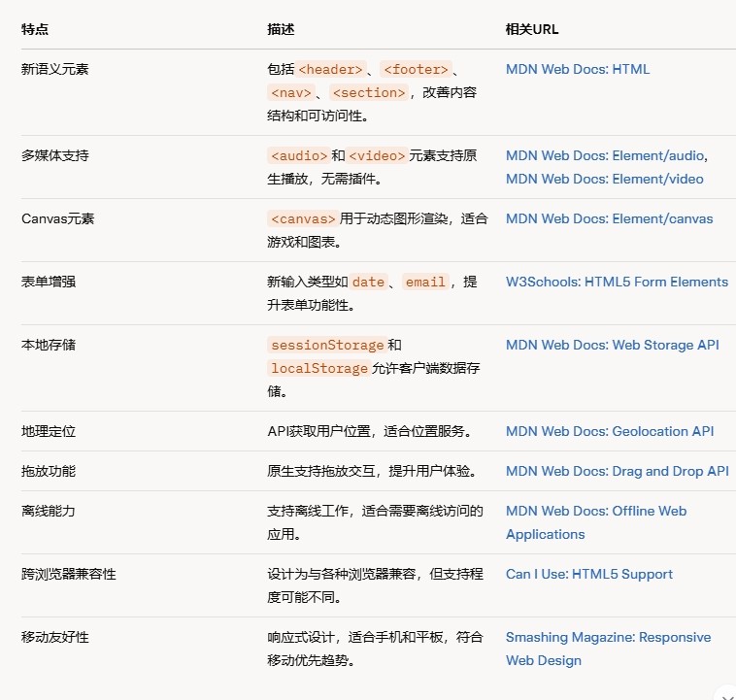
Task: Open MDN Web Docs: Element/video link
Action: (604, 179)
